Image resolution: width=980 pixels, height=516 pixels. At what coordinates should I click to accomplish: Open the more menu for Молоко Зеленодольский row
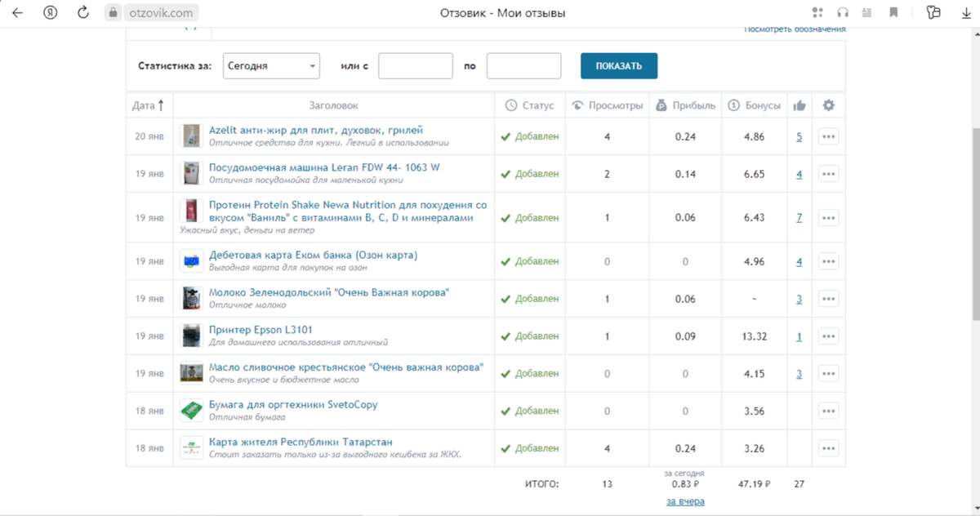828,299
